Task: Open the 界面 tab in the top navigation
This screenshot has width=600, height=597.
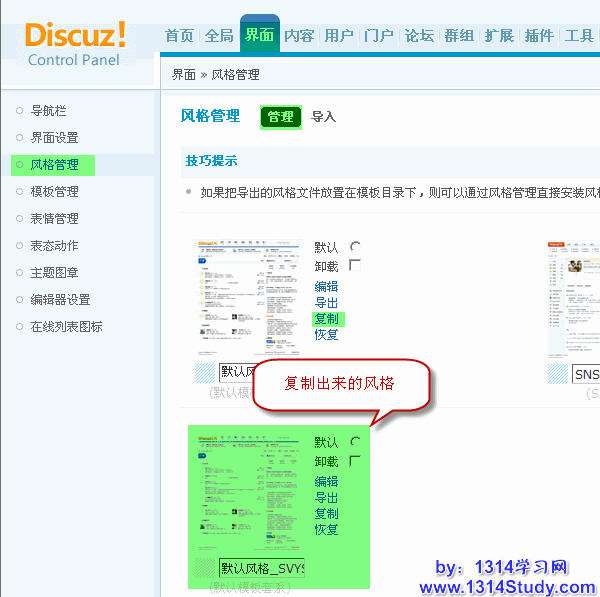Action: pyautogui.click(x=259, y=35)
